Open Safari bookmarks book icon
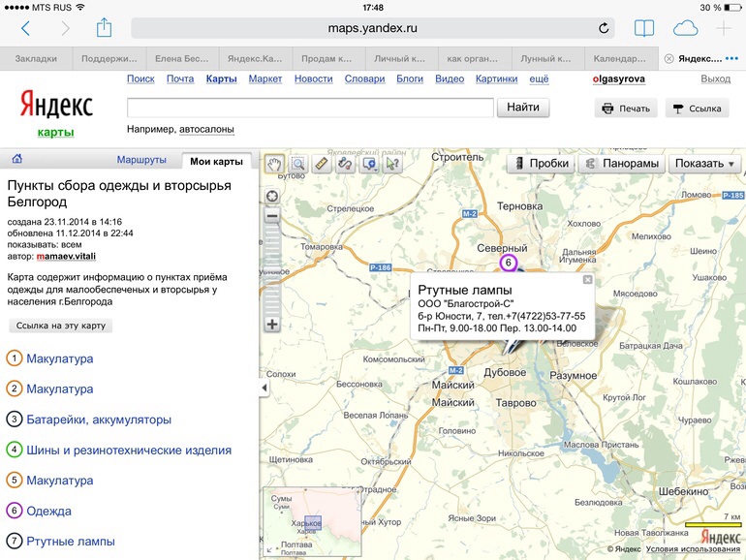 644,28
